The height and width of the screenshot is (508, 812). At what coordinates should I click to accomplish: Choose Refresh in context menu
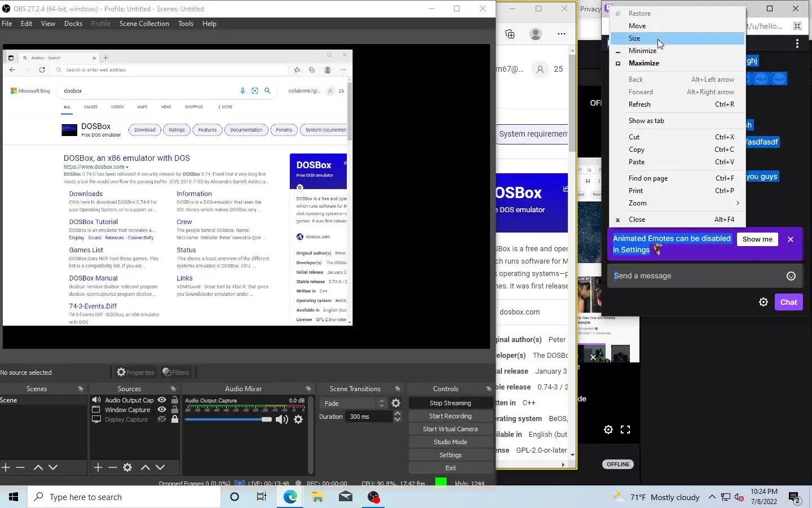point(677,104)
